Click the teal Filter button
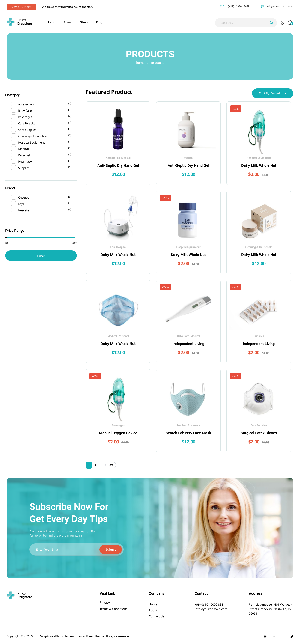Screen dimensions: 300x644 pos(41,255)
